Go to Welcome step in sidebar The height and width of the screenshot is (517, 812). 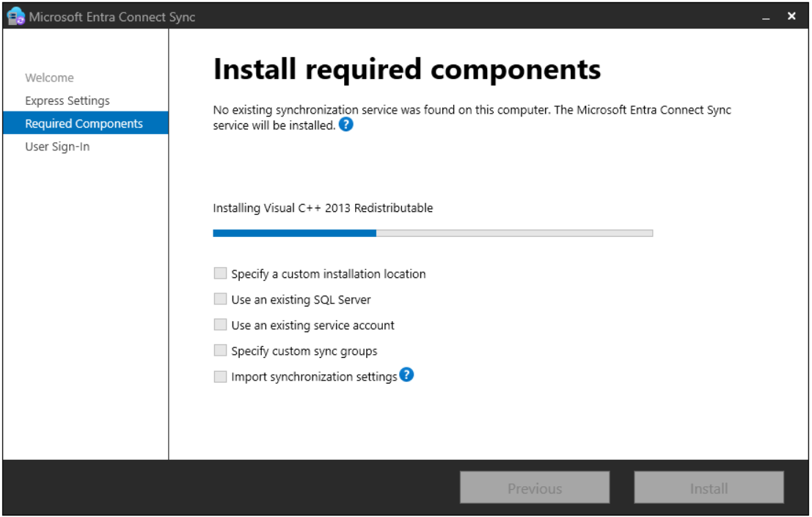coord(49,78)
